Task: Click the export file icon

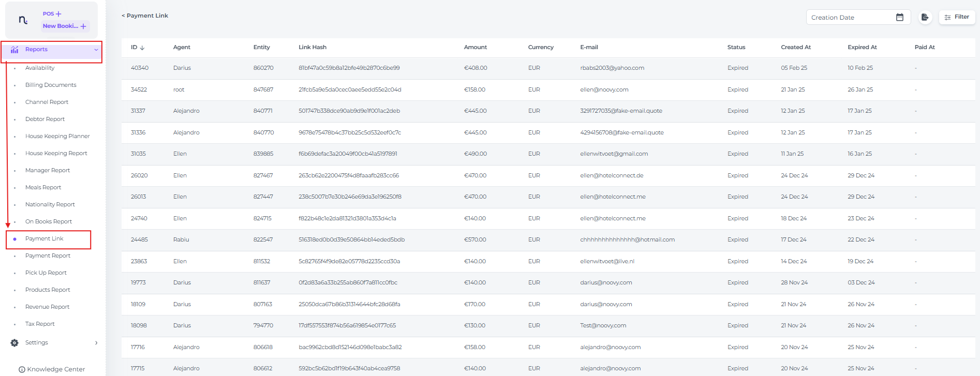Action: tap(925, 17)
